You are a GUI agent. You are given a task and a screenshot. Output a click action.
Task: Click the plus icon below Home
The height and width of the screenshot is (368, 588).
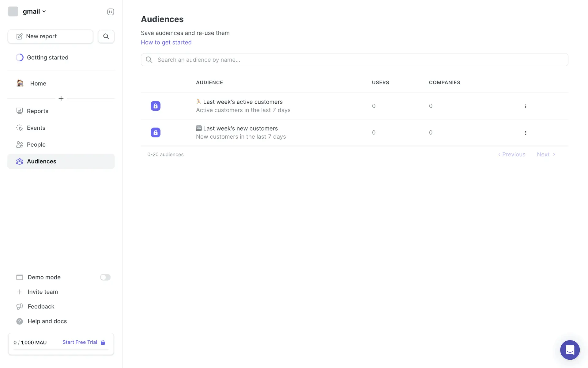(61, 98)
